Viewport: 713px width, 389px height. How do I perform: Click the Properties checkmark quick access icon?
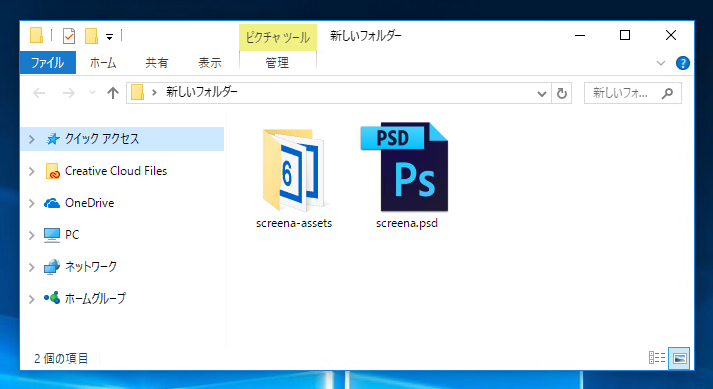(x=69, y=35)
